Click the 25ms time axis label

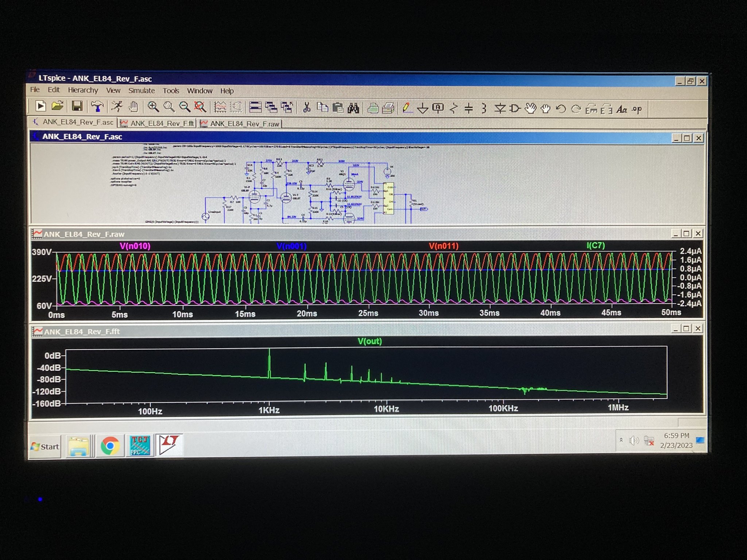pos(368,313)
